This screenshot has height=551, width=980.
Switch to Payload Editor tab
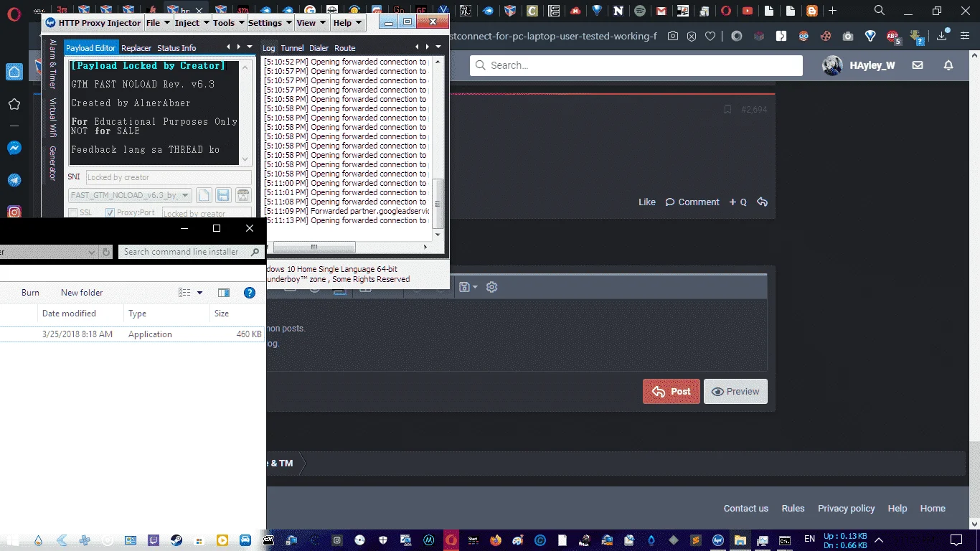90,48
